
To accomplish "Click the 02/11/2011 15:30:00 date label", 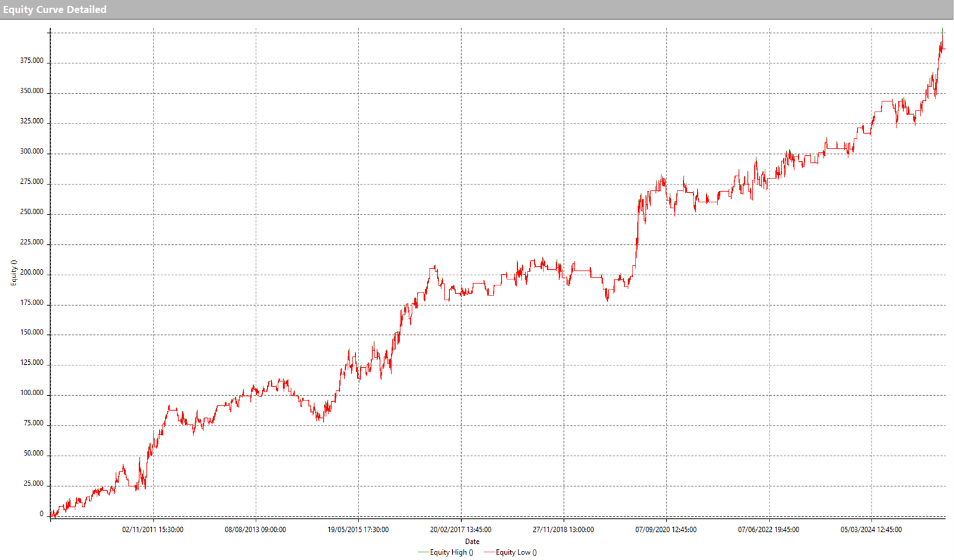I will 152,530.
